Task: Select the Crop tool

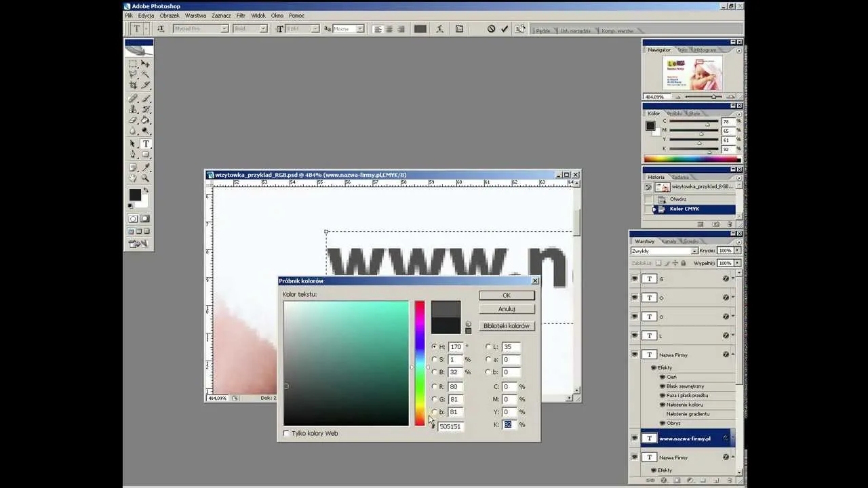Action: 133,85
